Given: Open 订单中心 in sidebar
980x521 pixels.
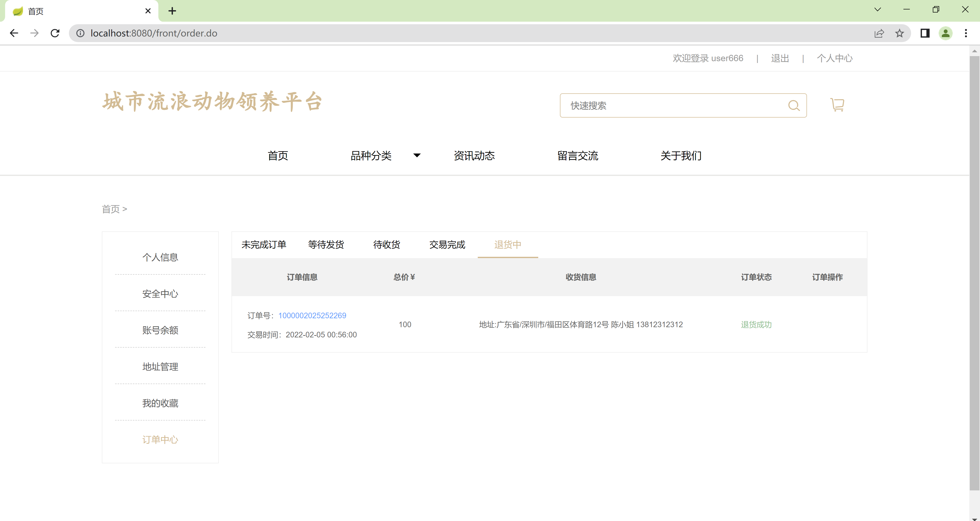Looking at the screenshot, I should point(160,440).
